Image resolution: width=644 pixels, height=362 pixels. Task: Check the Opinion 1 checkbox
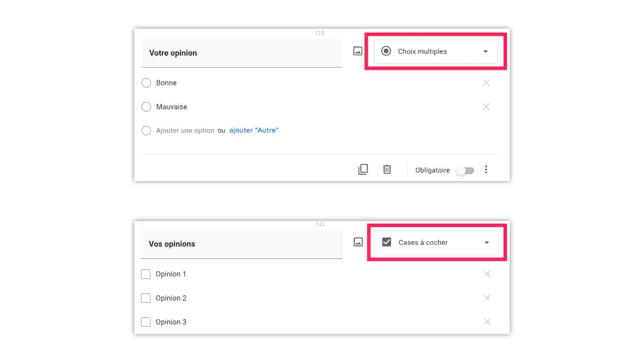coord(146,274)
